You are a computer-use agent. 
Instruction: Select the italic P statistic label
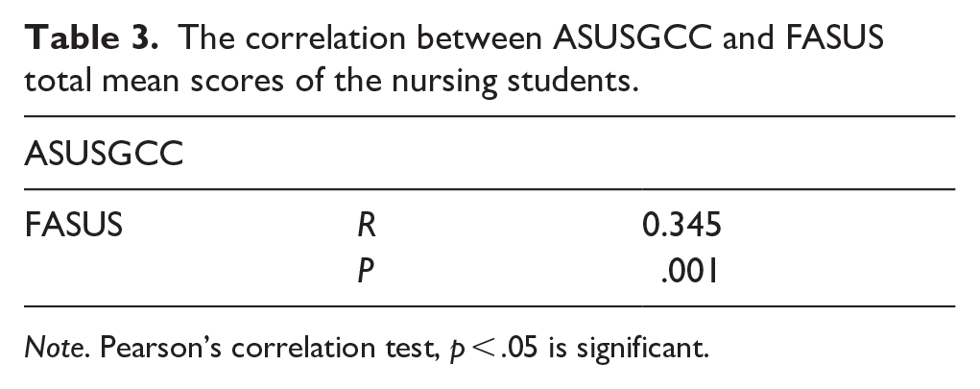coord(366,272)
